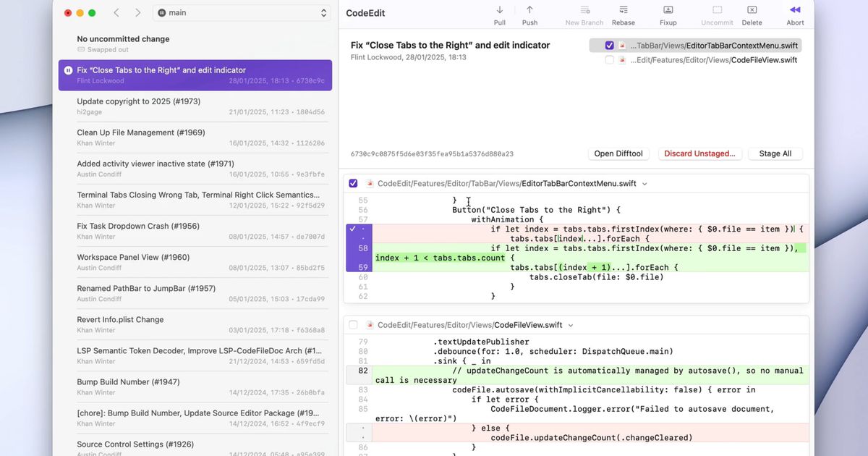Select commit Workspace Panel View (#1960)
Image resolution: width=868 pixels, height=456 pixels.
tap(195, 262)
